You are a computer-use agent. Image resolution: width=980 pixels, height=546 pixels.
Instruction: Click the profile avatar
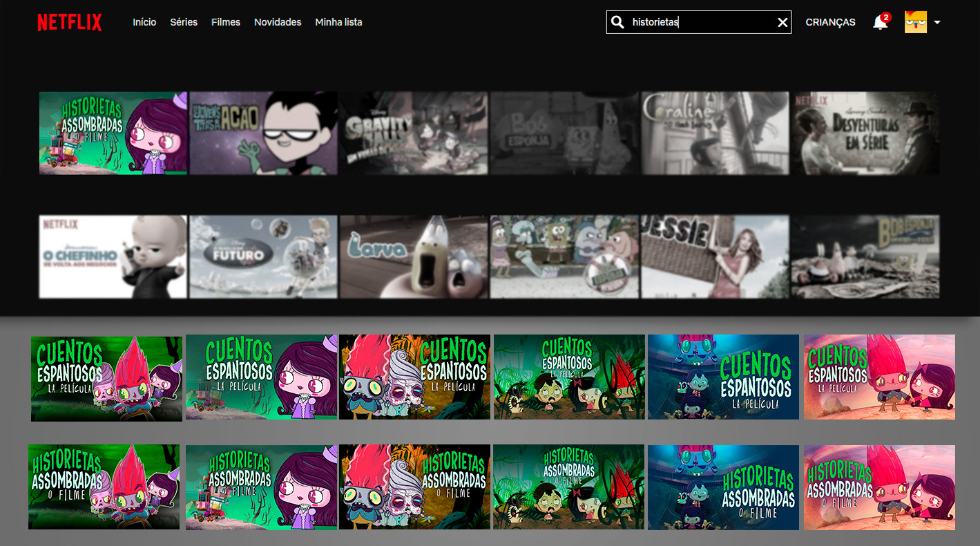[x=916, y=22]
